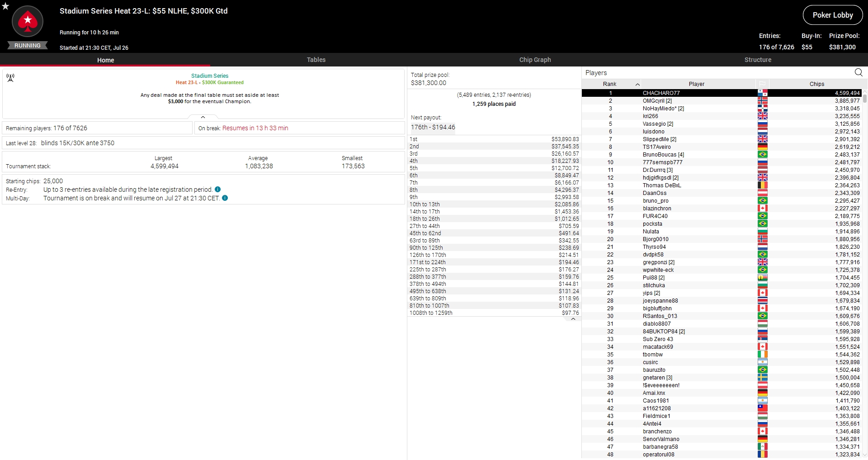Click the flag beside gnetaren [3]
The height and width of the screenshot is (460, 868).
pos(763,378)
